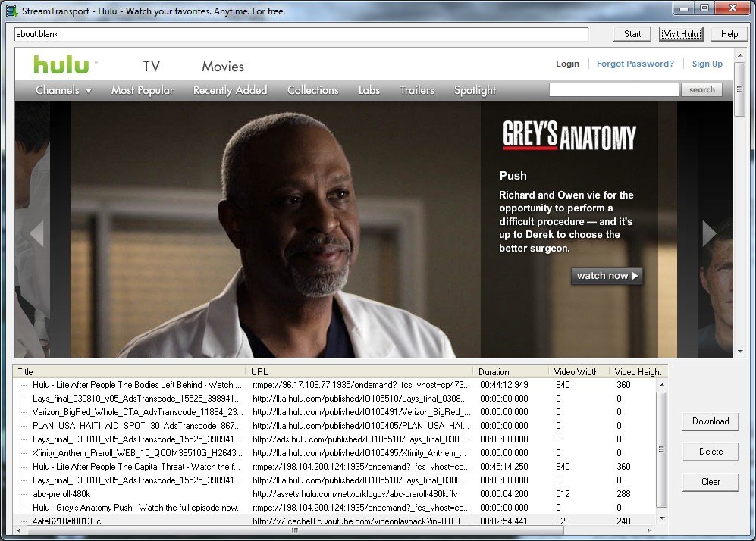
Task: Click the Sign Up link
Action: [707, 64]
